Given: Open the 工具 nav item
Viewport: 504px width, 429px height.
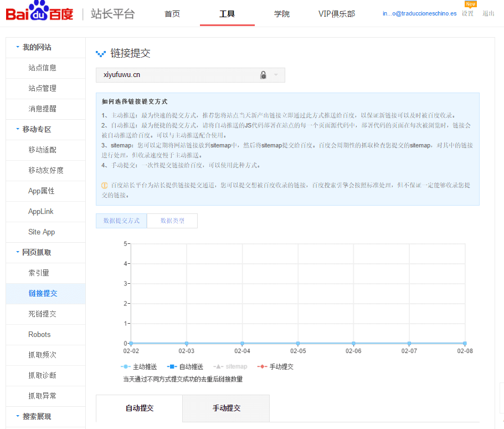Looking at the screenshot, I should pos(227,14).
